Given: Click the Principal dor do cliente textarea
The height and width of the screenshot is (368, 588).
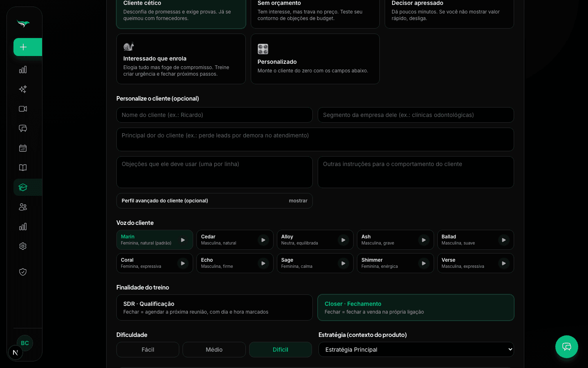Looking at the screenshot, I should [x=315, y=139].
